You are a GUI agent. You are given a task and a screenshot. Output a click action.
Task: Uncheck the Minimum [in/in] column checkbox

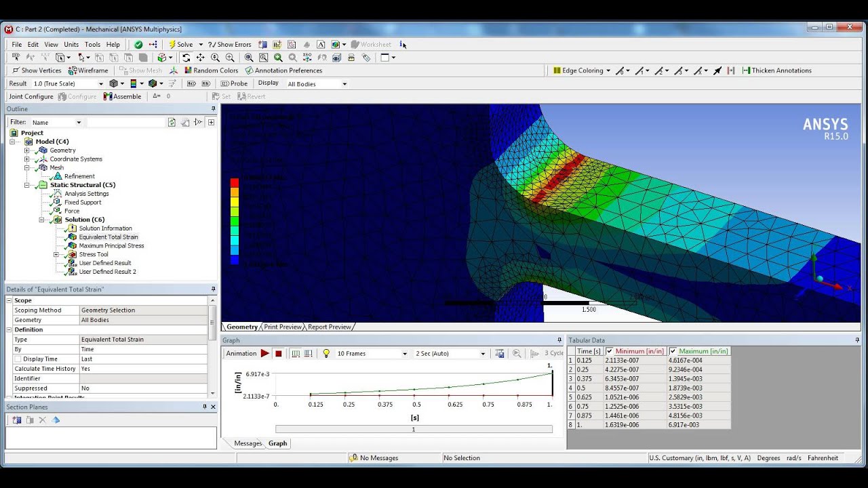coord(610,351)
